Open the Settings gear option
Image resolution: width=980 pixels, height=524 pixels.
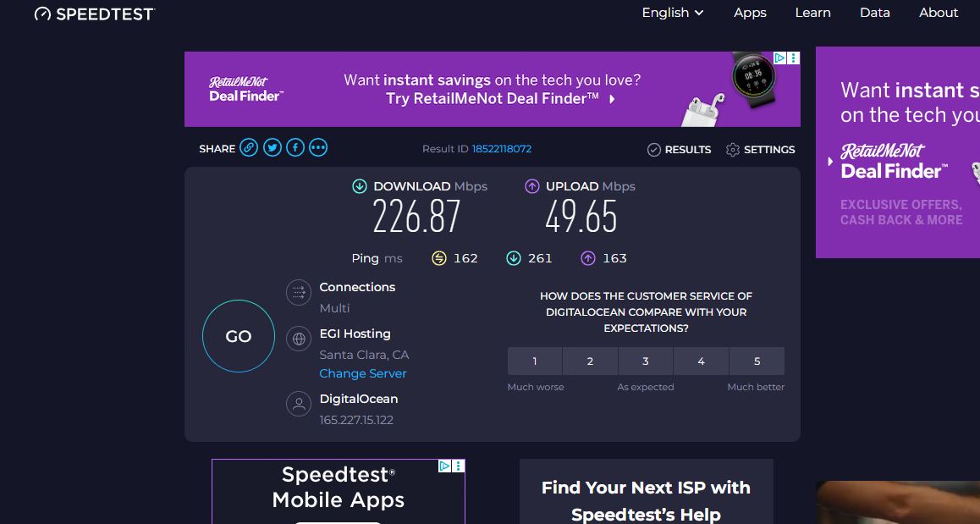pyautogui.click(x=761, y=150)
